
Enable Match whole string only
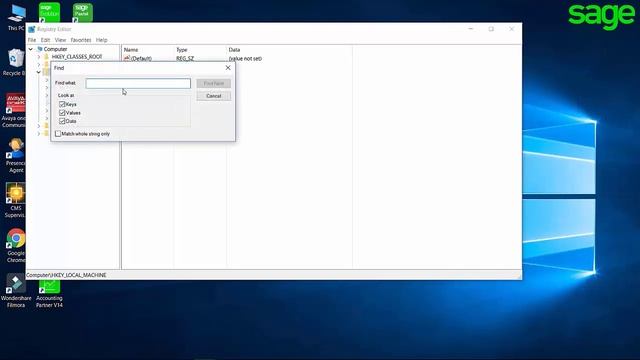[58, 134]
